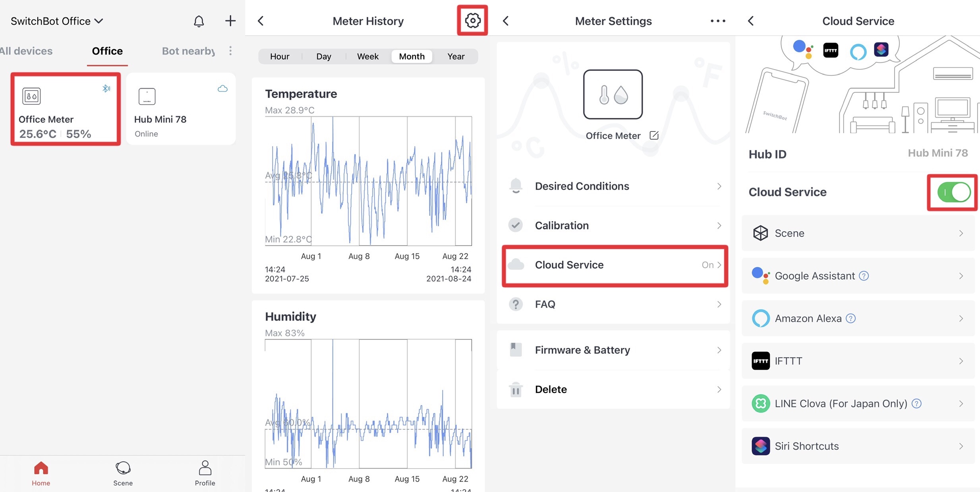
Task: Tap Delete in Meter Settings
Action: pos(615,389)
